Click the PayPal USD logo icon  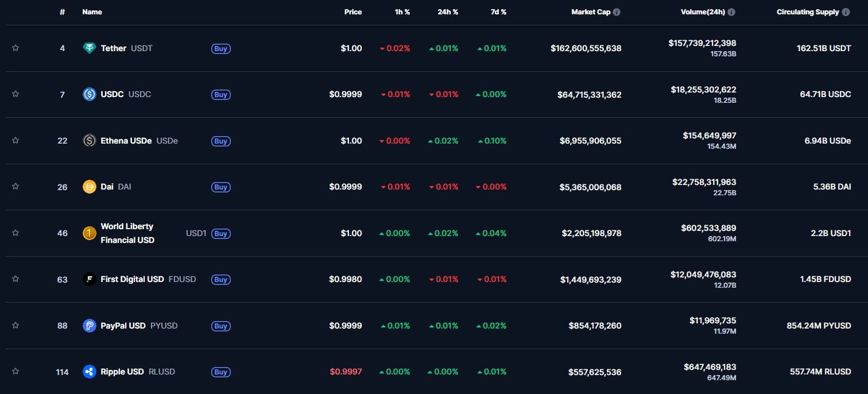coord(89,326)
